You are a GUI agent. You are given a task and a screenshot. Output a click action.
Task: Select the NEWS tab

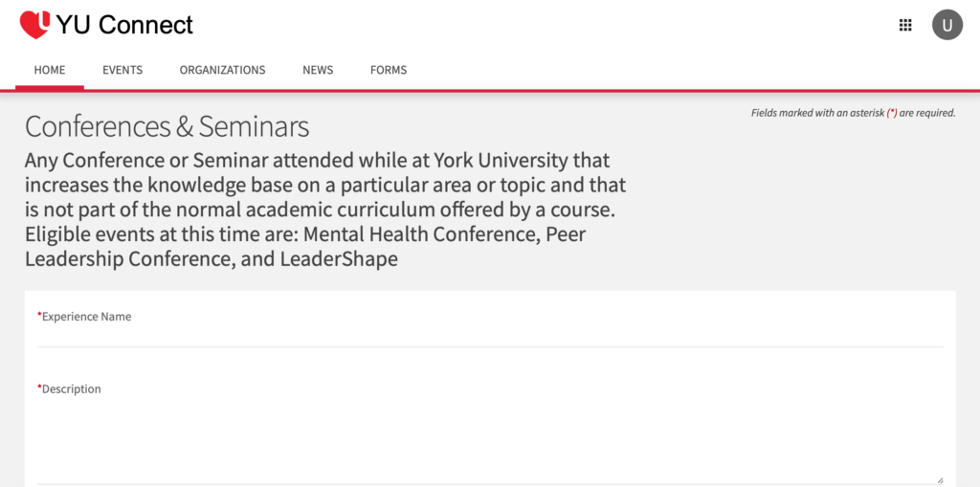coord(318,70)
